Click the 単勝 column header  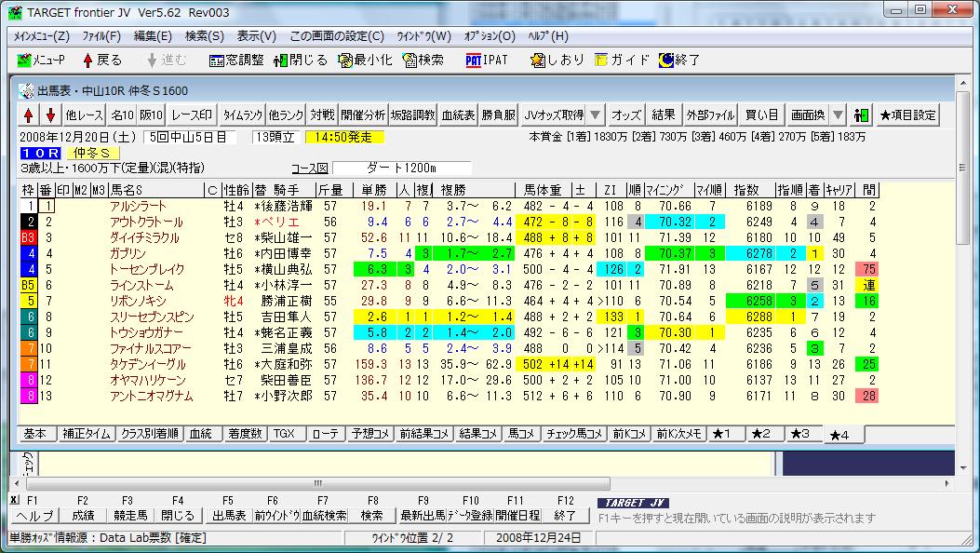375,190
